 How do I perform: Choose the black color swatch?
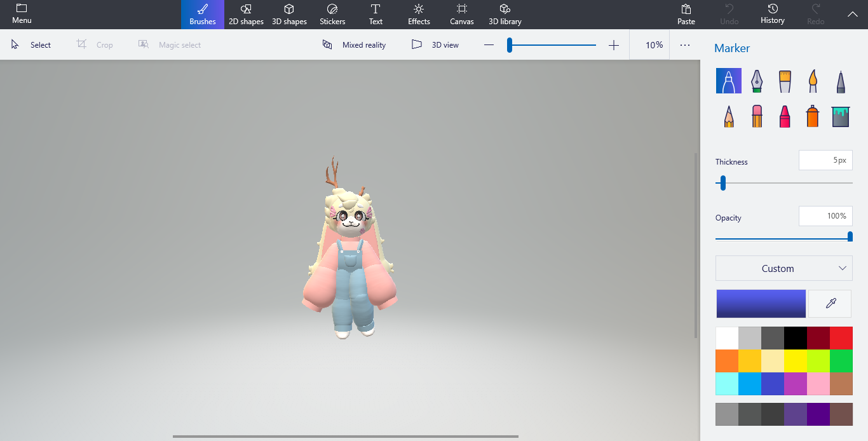[x=796, y=338]
